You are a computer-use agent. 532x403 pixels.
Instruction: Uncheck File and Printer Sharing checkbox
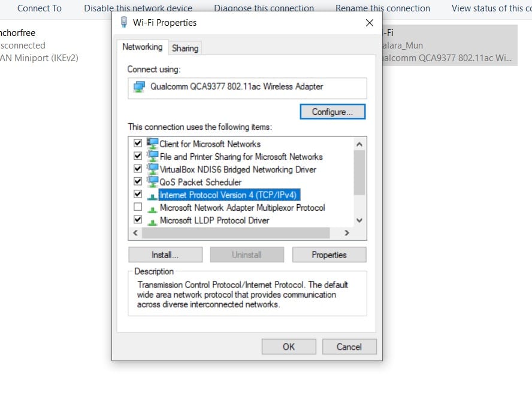click(138, 156)
